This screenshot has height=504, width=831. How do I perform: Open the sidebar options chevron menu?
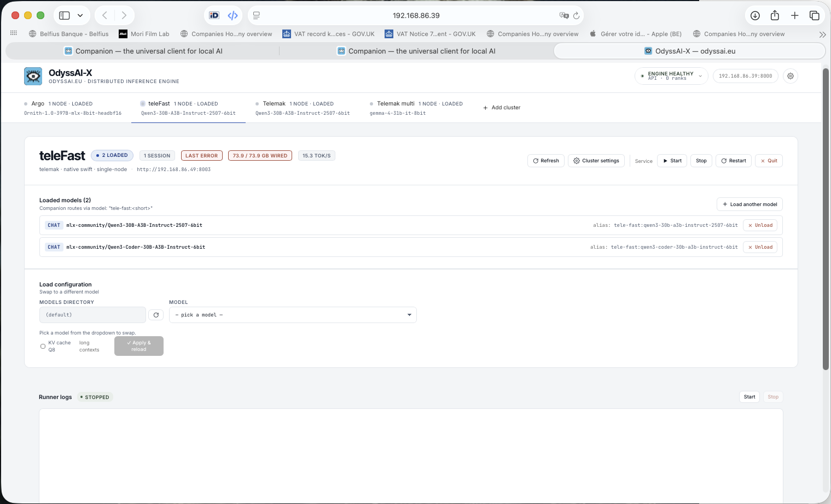80,15
